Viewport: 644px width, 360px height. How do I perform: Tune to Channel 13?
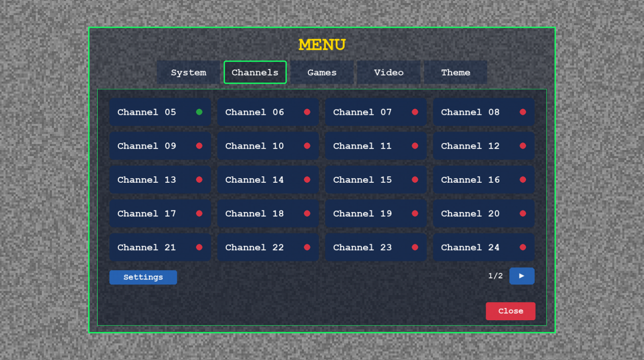point(160,180)
